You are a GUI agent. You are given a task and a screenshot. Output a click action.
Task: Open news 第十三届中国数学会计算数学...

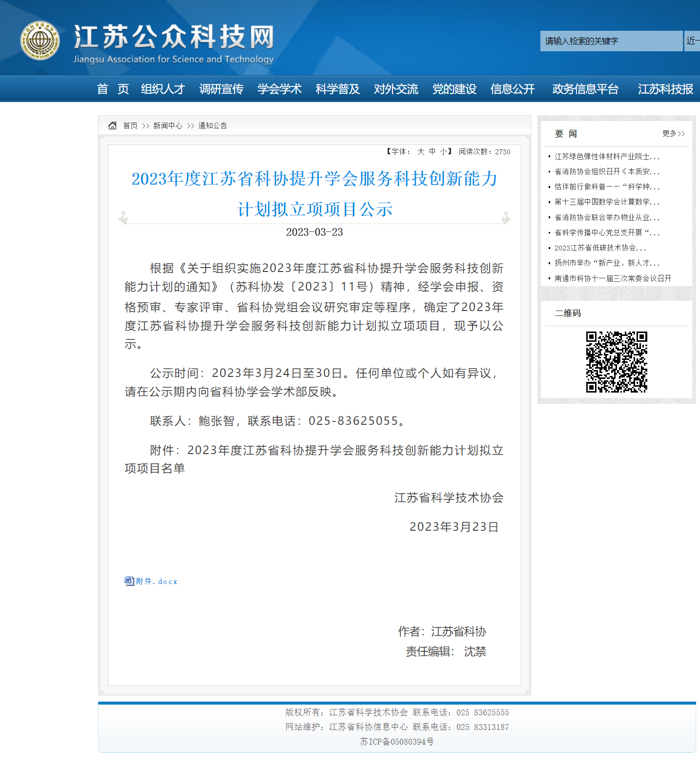[x=607, y=202]
